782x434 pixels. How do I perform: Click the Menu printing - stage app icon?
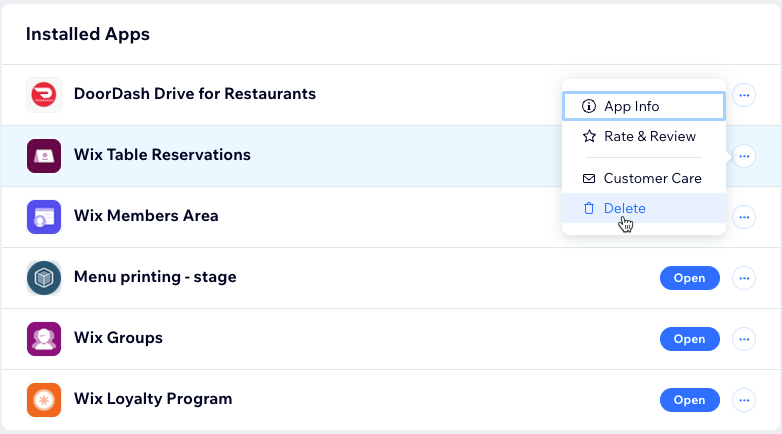[44, 278]
